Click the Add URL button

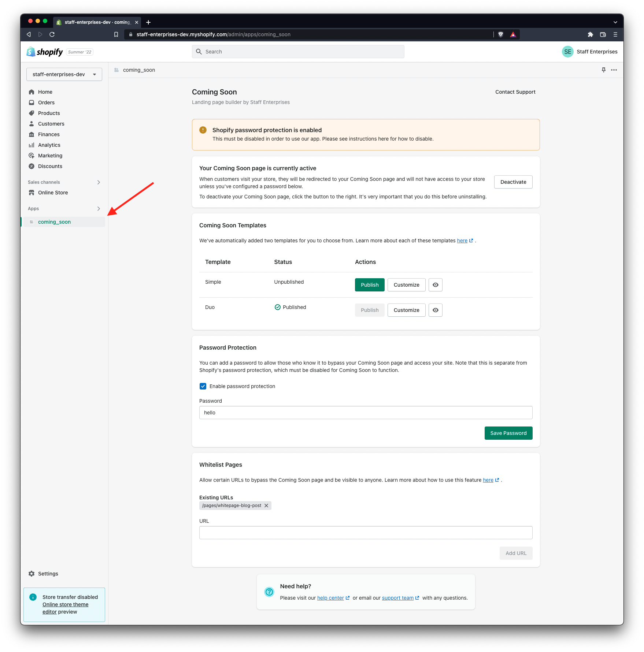(516, 553)
